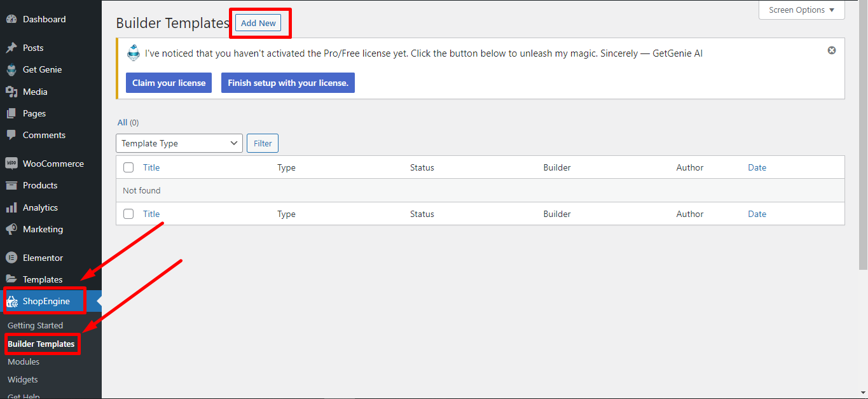Click the Status column header text
This screenshot has height=399, width=868.
(x=422, y=167)
